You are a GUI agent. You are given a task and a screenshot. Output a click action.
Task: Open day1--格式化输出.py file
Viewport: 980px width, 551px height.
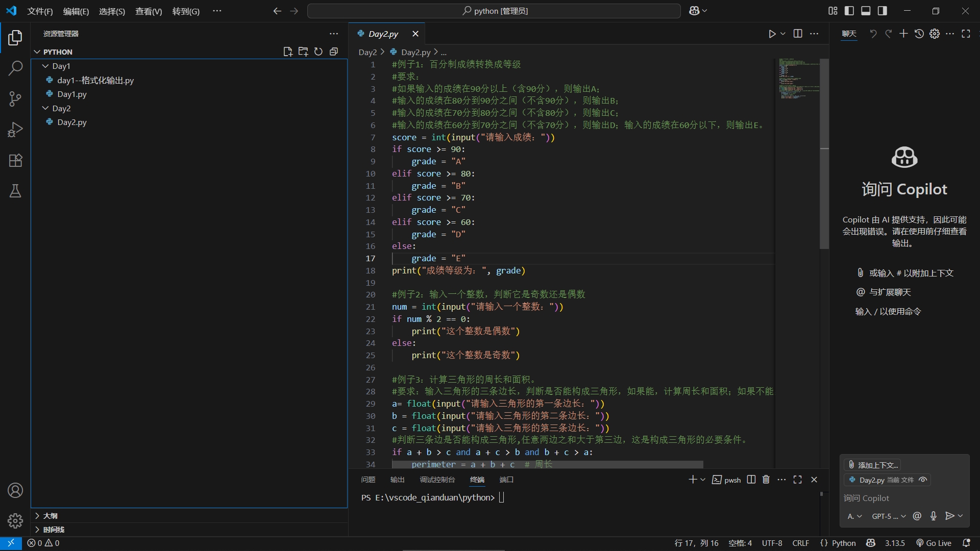point(95,80)
